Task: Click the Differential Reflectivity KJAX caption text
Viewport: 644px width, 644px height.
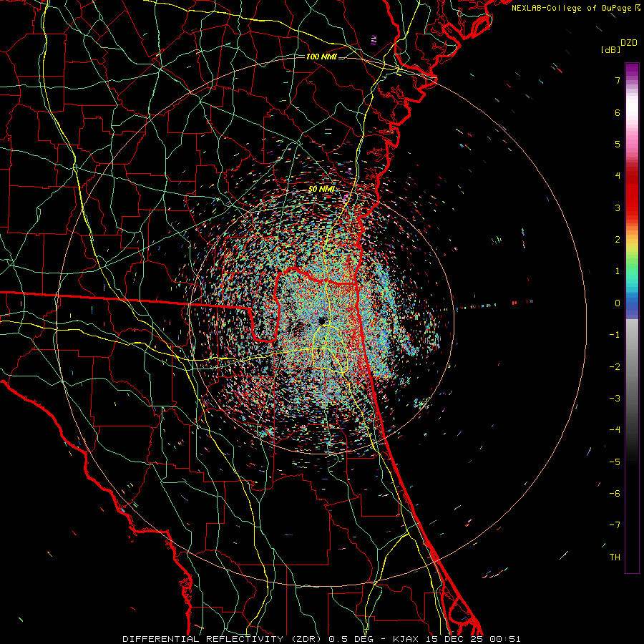Action: coord(321,639)
